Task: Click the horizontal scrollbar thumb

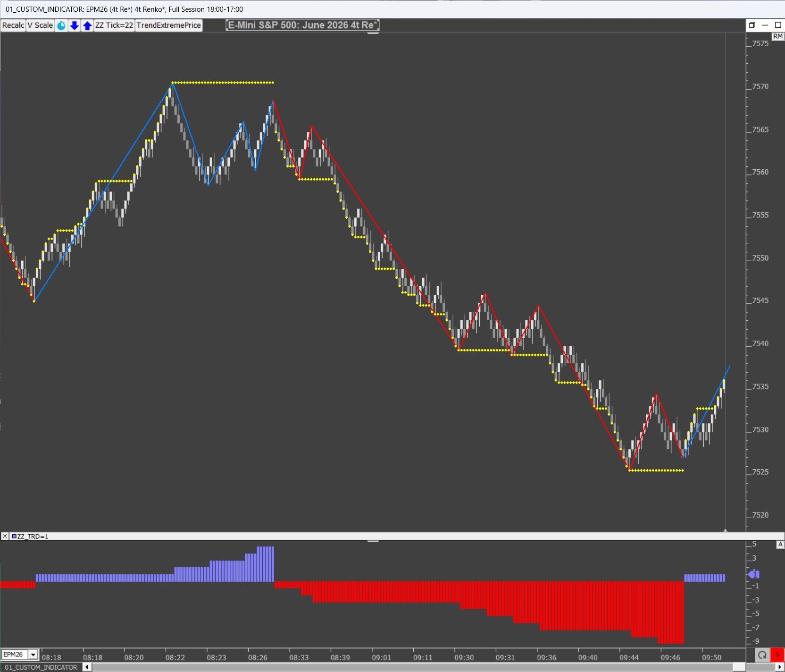Action: (739, 667)
